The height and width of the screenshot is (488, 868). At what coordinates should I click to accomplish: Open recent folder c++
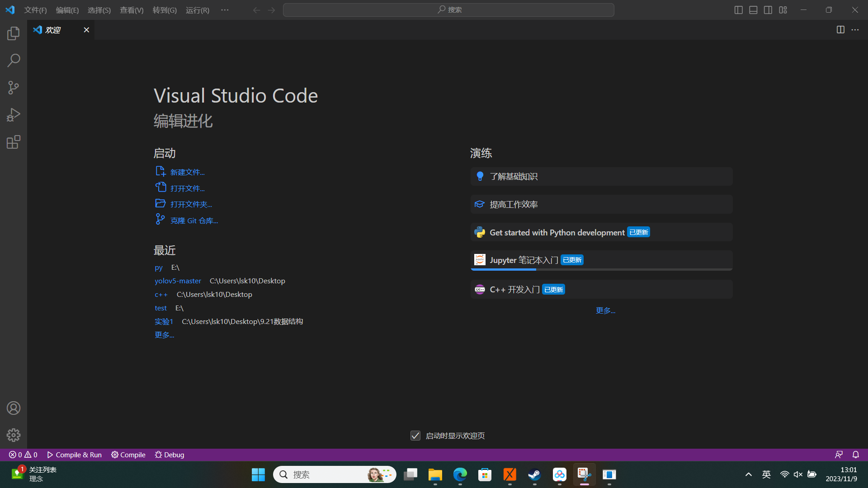[x=161, y=294]
